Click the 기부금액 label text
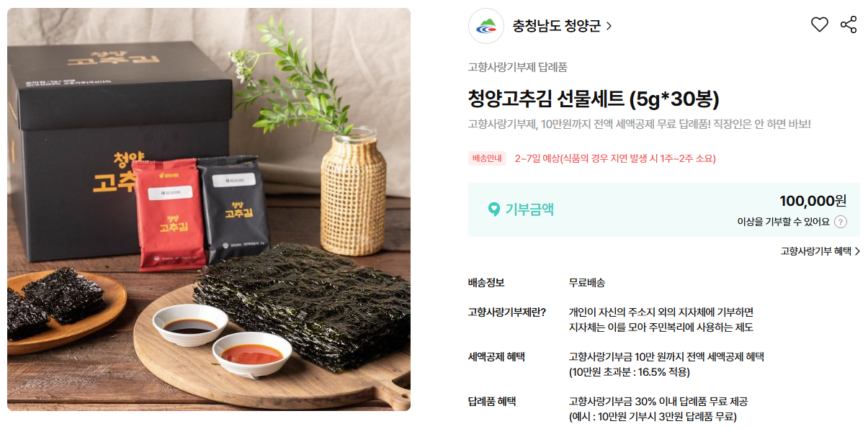 [x=529, y=209]
